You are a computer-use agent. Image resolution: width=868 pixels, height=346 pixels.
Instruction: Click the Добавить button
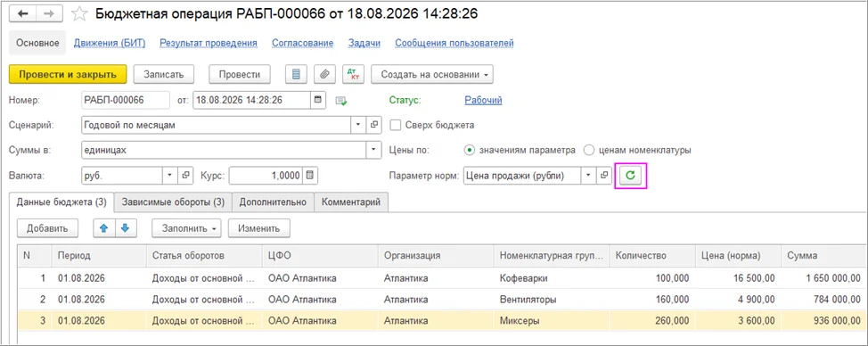click(47, 228)
